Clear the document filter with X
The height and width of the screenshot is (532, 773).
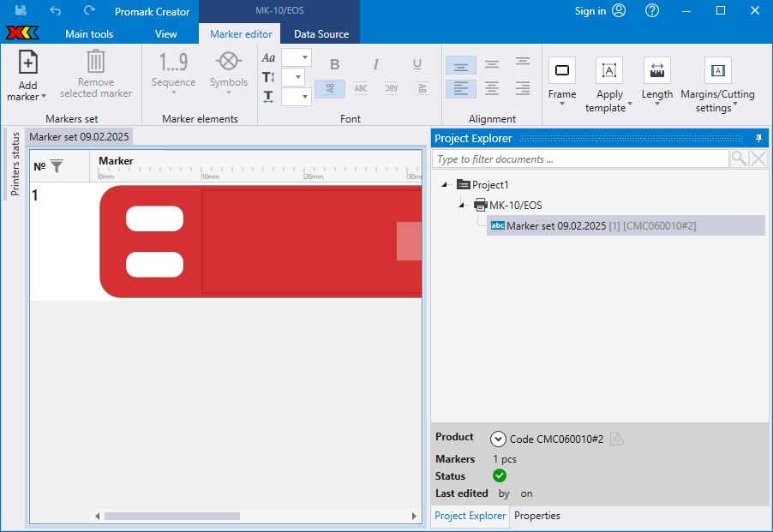point(758,159)
